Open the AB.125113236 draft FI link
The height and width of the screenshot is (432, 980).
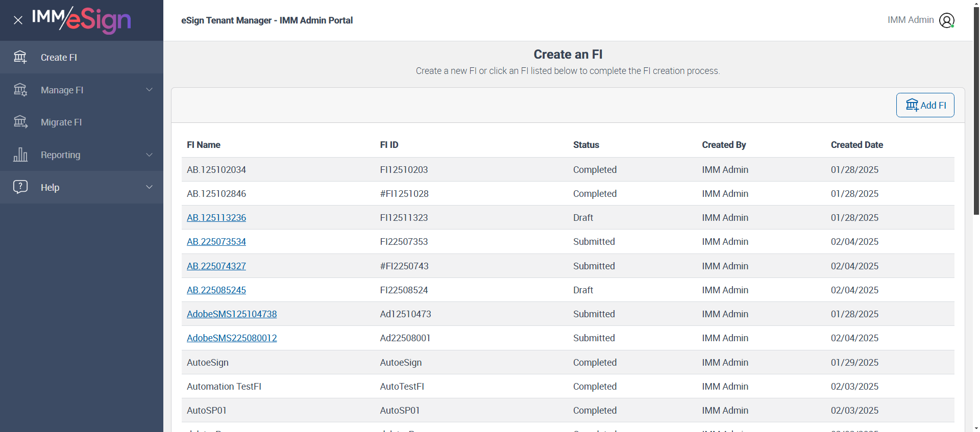click(x=216, y=218)
